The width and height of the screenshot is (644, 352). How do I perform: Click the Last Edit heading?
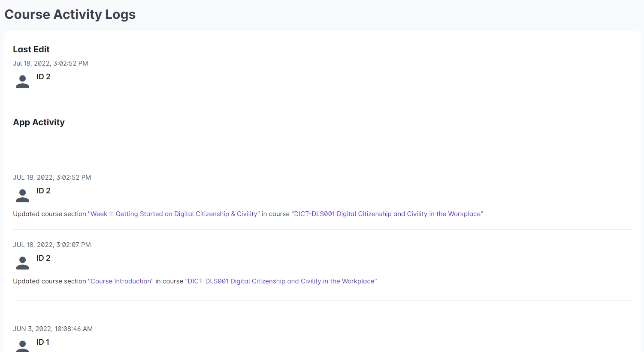click(31, 49)
